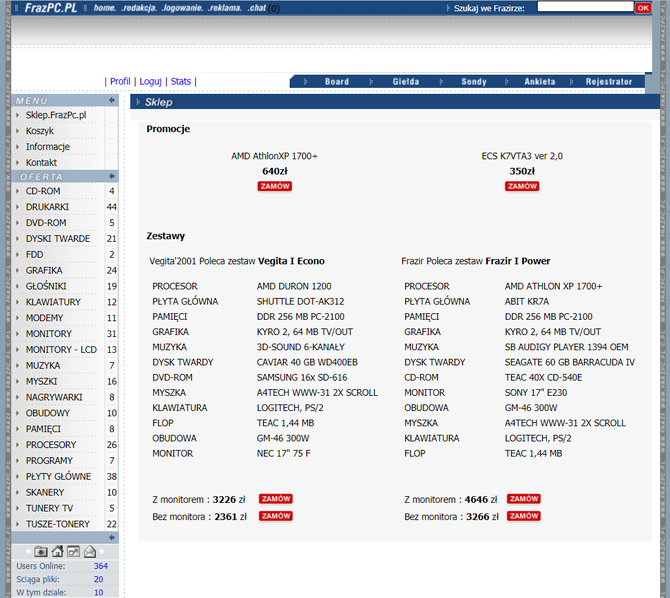Viewport: 670px width, 598px height.
Task: Click the FrazPC.PL logo
Action: pos(51,8)
